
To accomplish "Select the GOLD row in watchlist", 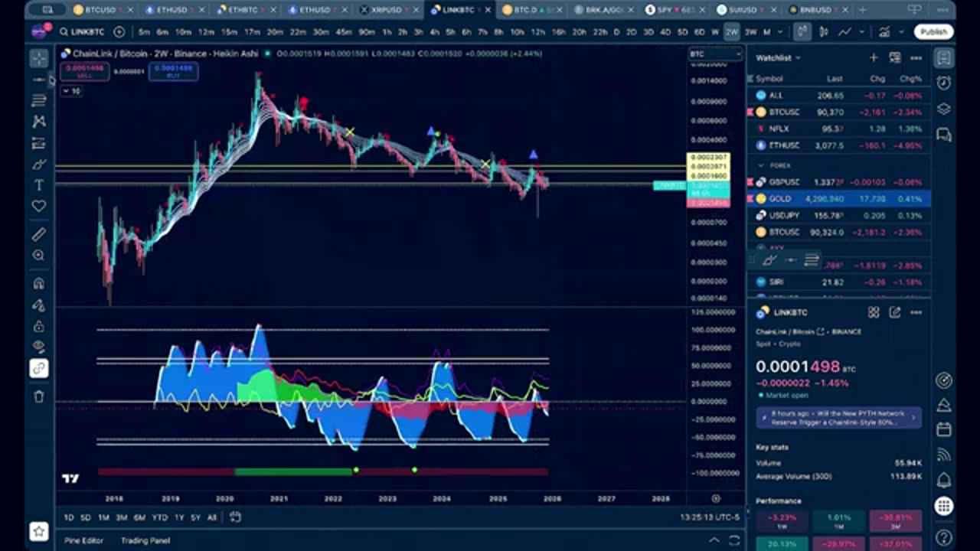I will [x=839, y=199].
